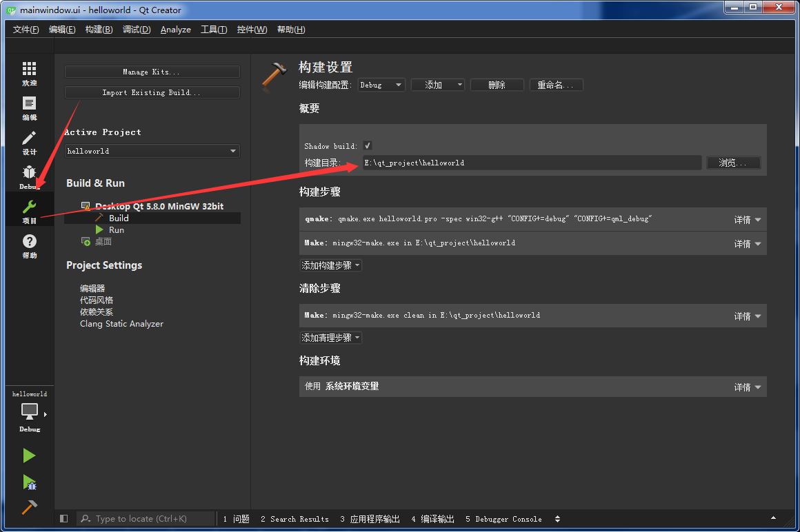This screenshot has width=800, height=532.
Task: Open the 添加 configuration dropdown
Action: tap(438, 85)
